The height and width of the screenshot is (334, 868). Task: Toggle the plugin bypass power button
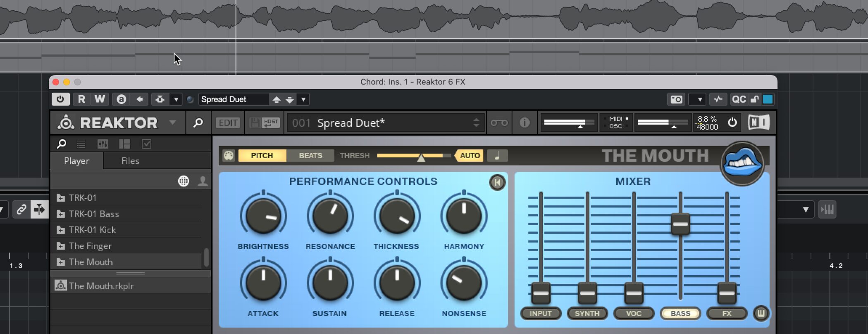pos(60,99)
